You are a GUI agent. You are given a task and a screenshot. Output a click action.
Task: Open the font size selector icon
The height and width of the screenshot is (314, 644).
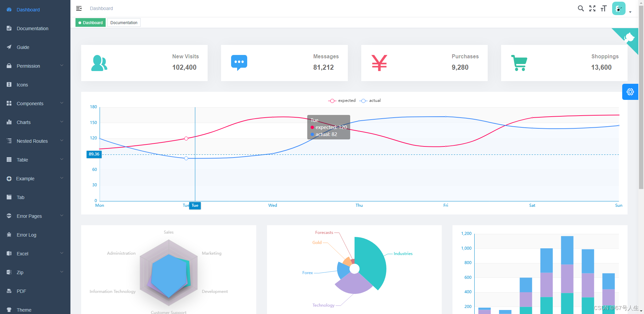604,8
